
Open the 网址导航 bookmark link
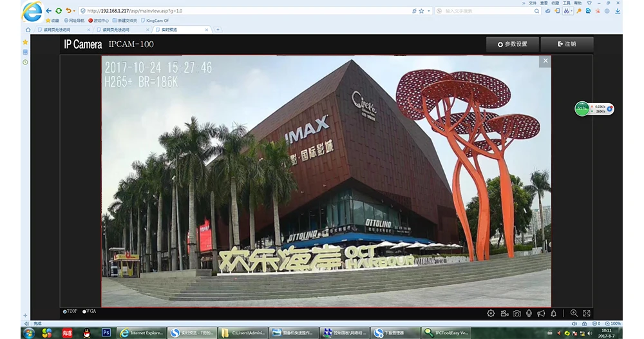tap(74, 21)
